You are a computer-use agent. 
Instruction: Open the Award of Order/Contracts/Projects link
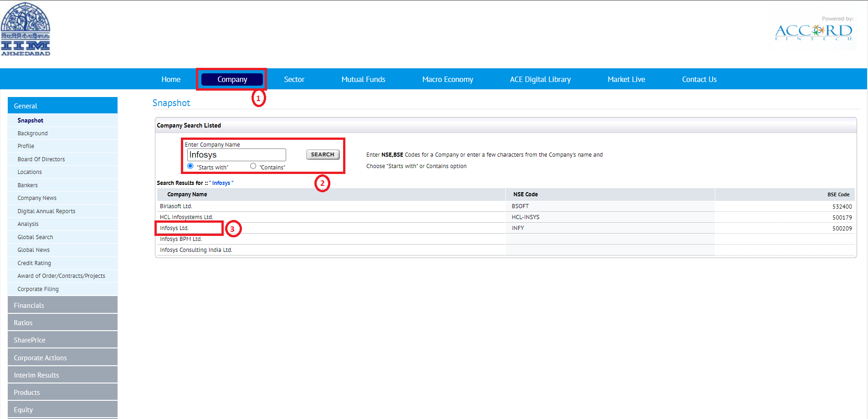[61, 276]
